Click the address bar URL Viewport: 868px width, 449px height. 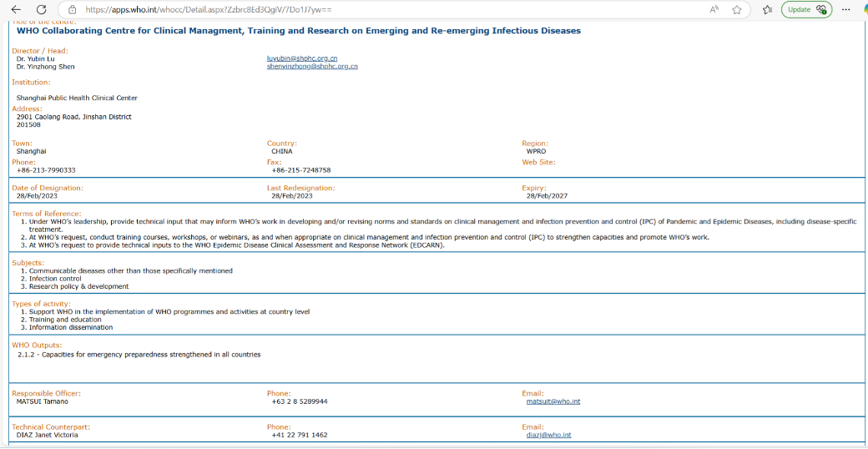[209, 10]
